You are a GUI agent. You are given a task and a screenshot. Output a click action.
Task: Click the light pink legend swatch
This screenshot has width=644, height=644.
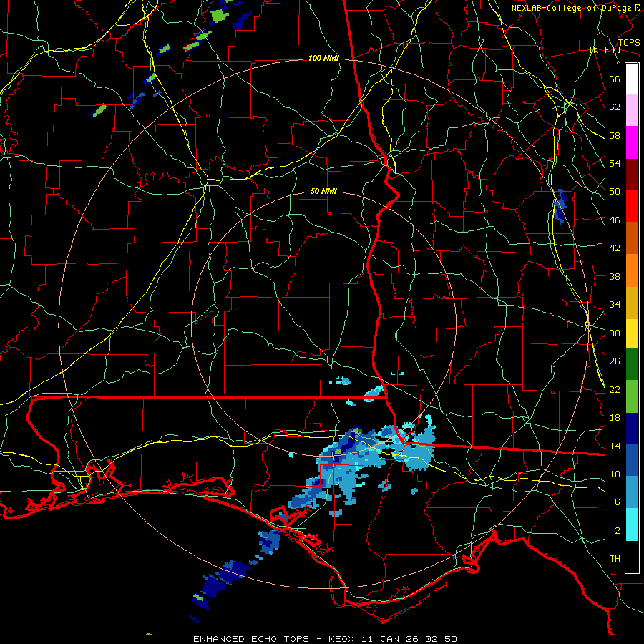tap(632, 110)
